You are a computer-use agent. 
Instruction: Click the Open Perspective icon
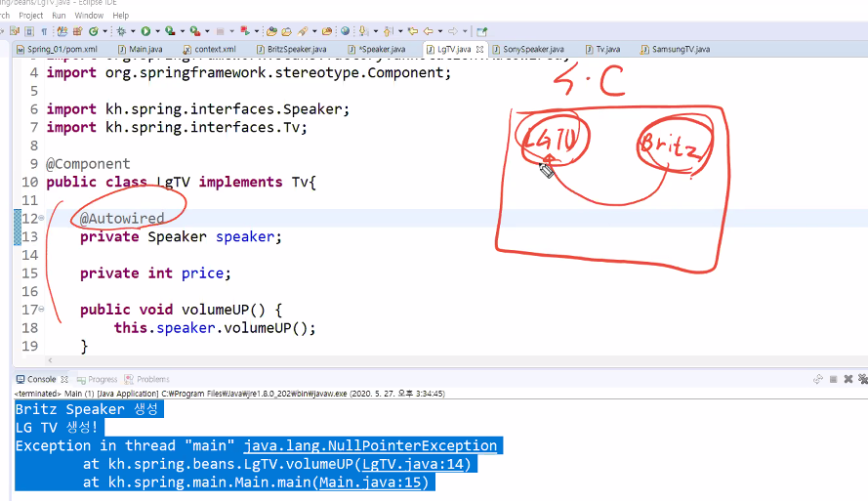pyautogui.click(x=482, y=31)
